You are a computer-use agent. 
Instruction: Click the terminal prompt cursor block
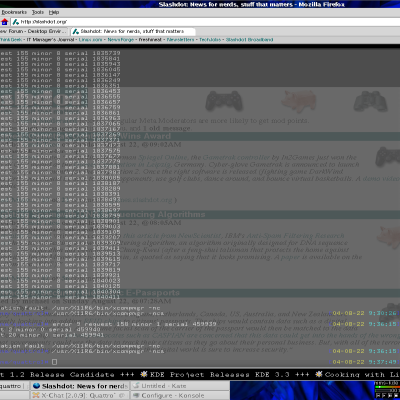point(55,362)
